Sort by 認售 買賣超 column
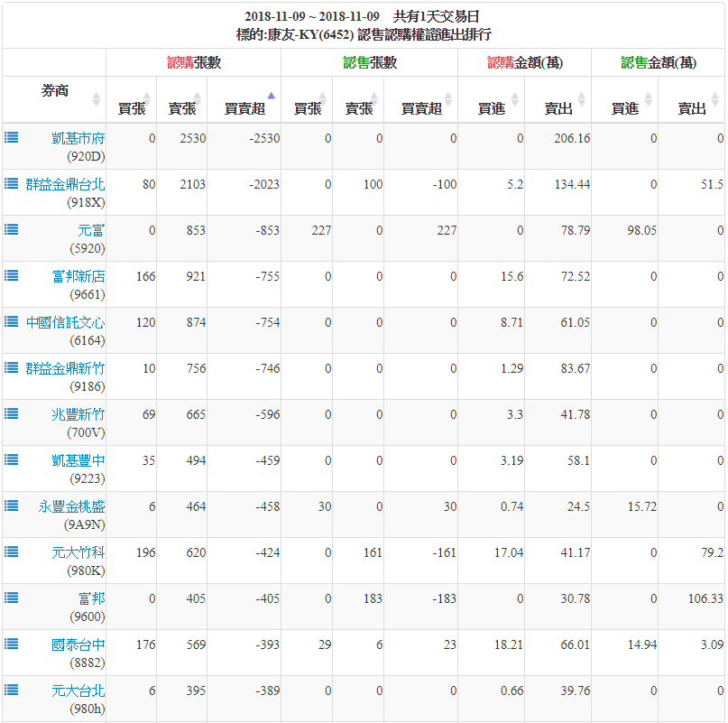This screenshot has height=723, width=728. pos(421,107)
